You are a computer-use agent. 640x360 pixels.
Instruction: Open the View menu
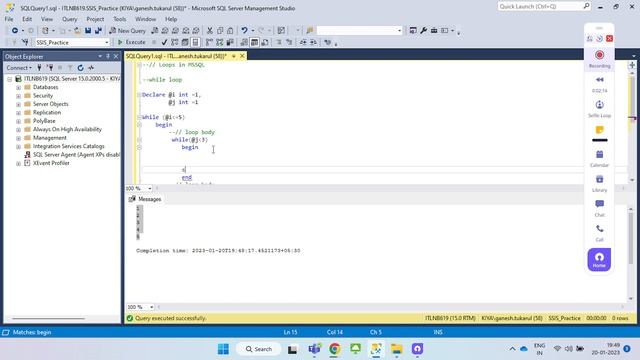[x=47, y=19]
